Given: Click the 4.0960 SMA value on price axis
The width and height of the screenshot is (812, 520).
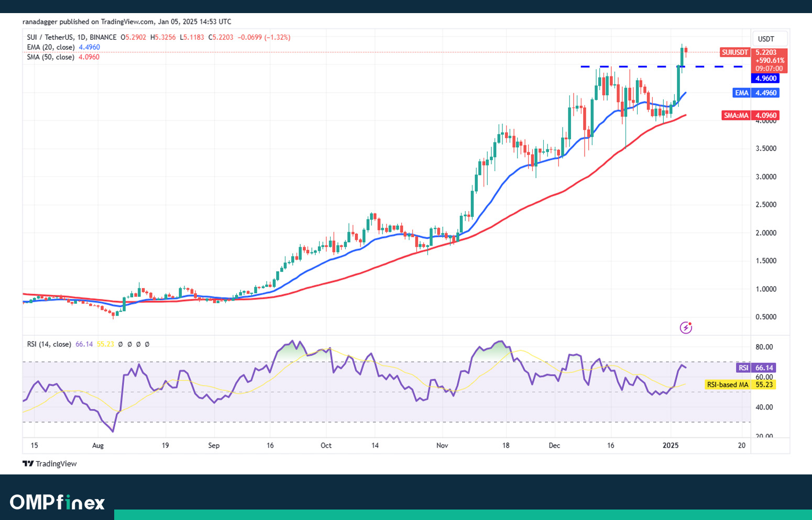Looking at the screenshot, I should tap(765, 115).
